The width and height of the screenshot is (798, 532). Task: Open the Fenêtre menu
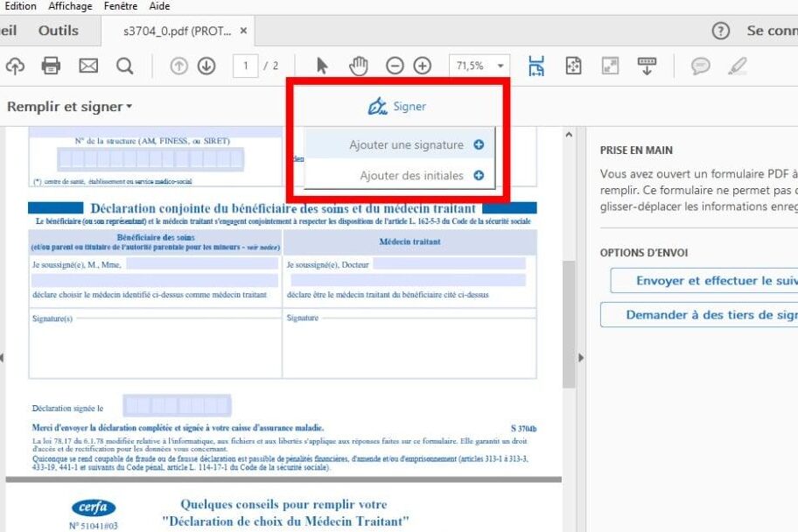[121, 6]
